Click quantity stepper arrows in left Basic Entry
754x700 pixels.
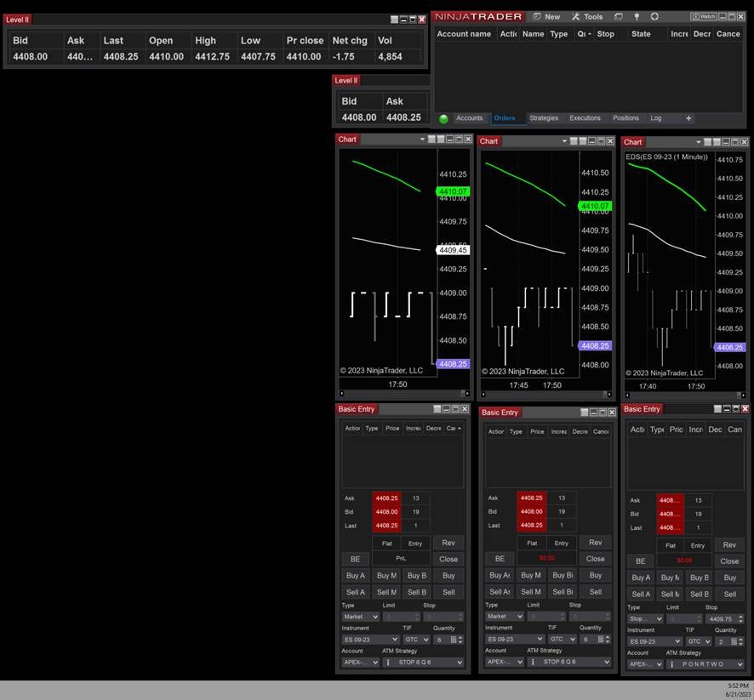click(460, 640)
